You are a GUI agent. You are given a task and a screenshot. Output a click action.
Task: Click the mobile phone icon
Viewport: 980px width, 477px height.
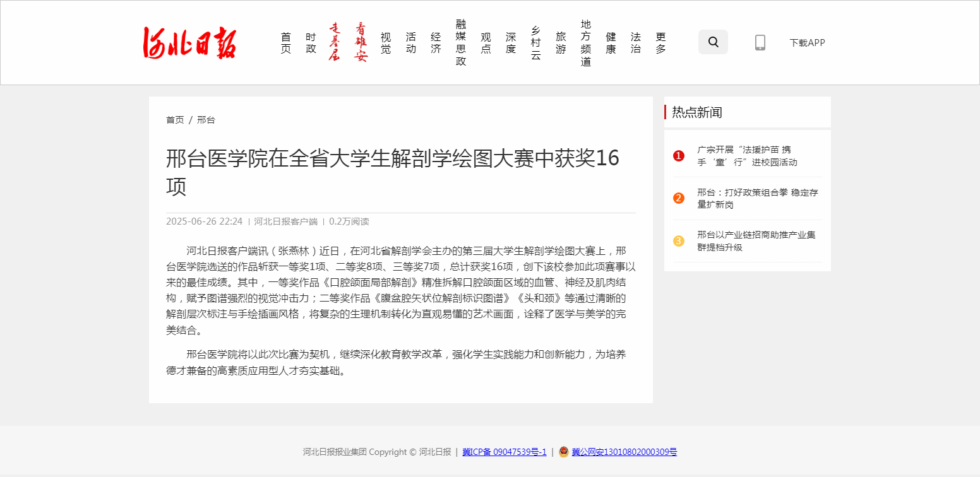(x=760, y=43)
